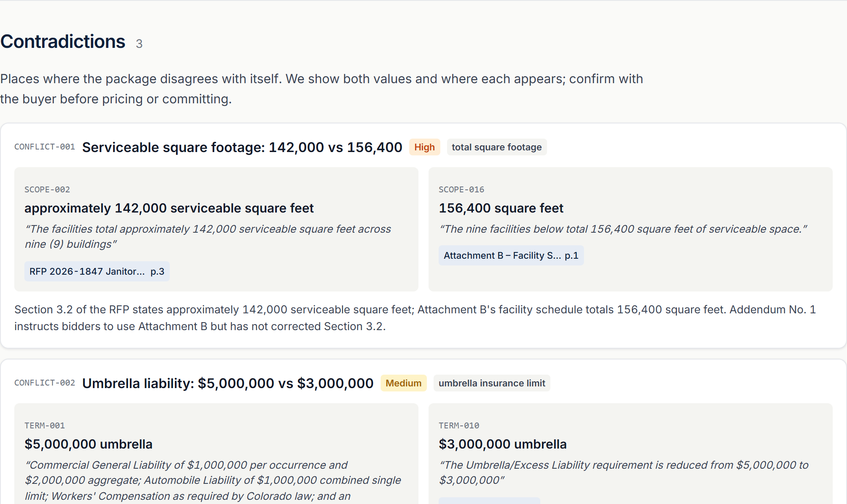Open the RFP 2026-1847 Janitor... p.3 source link
The image size is (847, 504).
97,271
